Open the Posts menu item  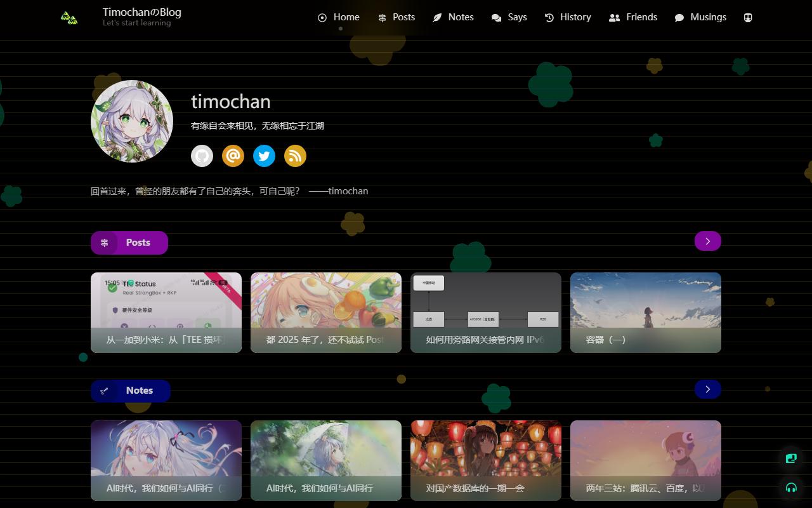pos(396,18)
